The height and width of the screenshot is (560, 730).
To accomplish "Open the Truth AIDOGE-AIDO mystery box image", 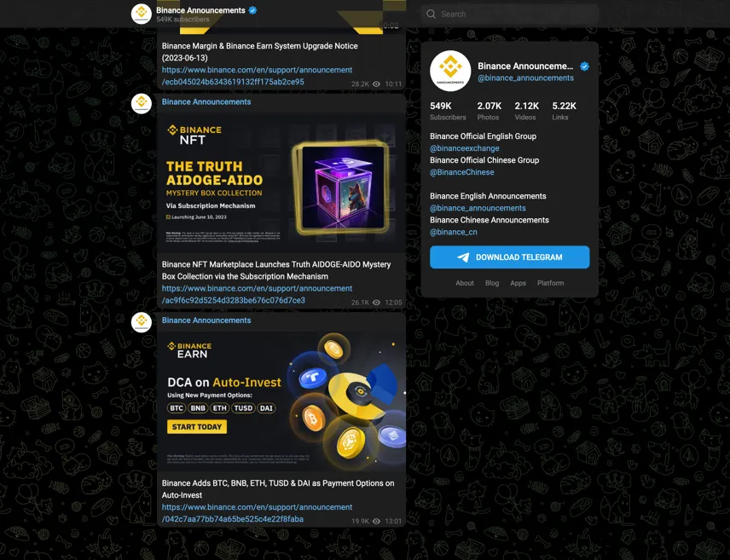I will click(x=281, y=183).
